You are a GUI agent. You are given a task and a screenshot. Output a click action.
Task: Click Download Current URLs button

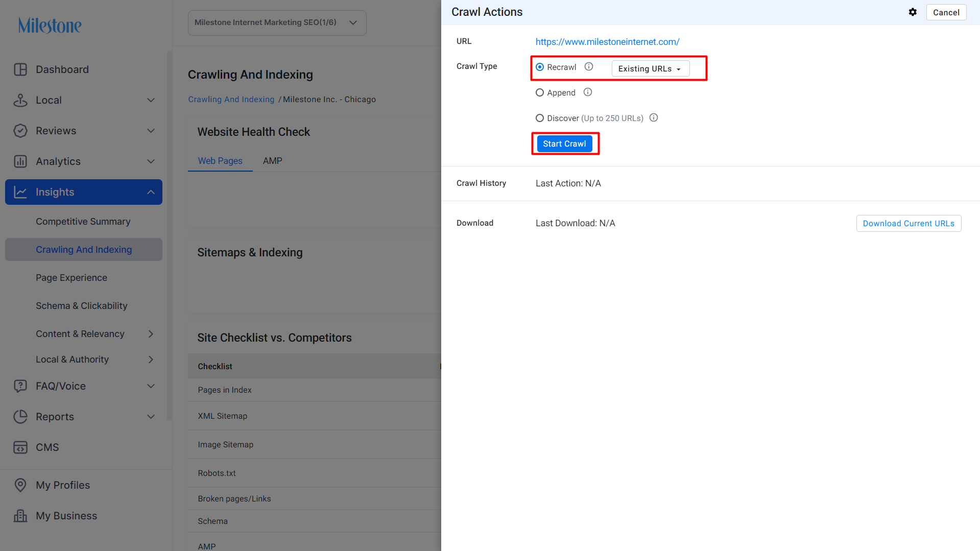[909, 224]
